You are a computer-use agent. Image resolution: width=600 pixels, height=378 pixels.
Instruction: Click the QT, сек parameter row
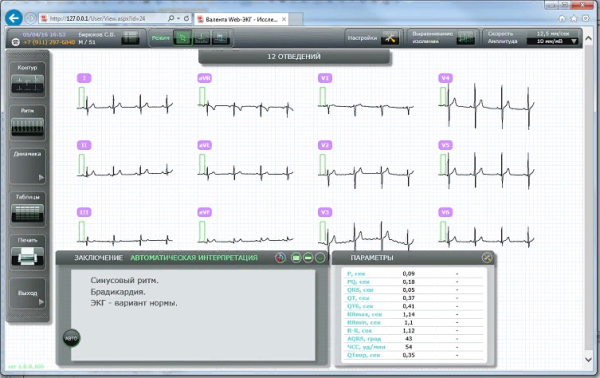coord(414,298)
